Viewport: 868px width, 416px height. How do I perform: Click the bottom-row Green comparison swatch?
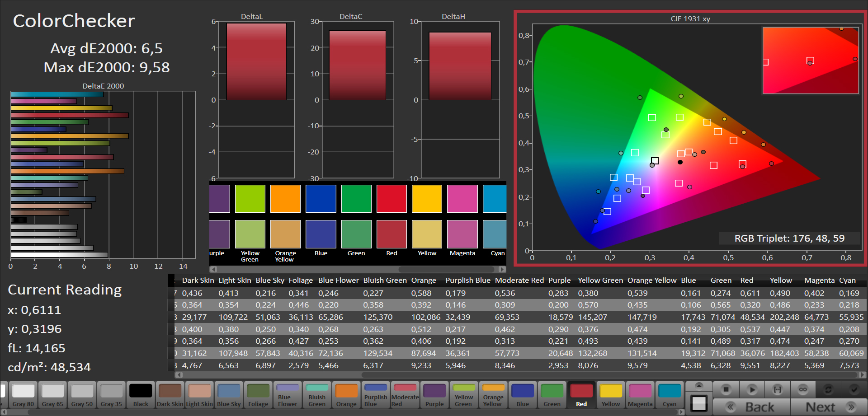(356, 234)
